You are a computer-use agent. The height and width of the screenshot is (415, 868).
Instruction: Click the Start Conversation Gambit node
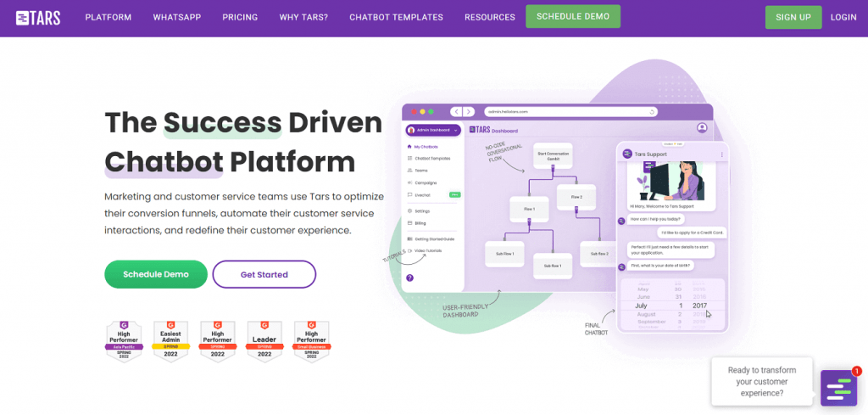tap(553, 155)
